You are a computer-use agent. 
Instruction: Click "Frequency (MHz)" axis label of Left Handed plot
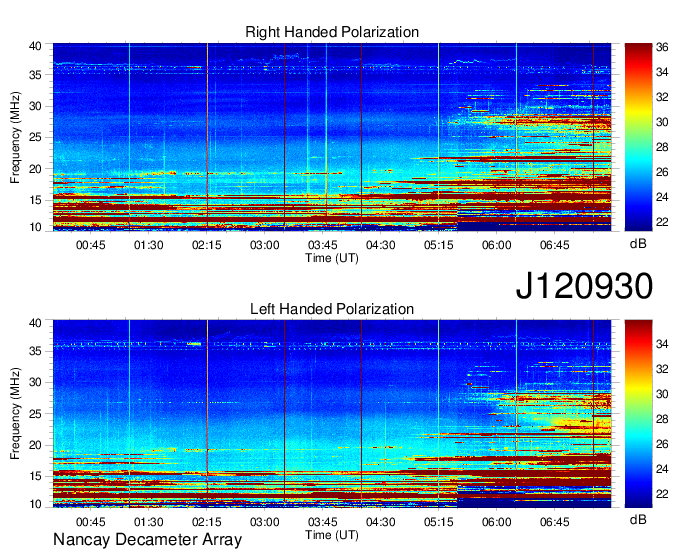coord(15,414)
